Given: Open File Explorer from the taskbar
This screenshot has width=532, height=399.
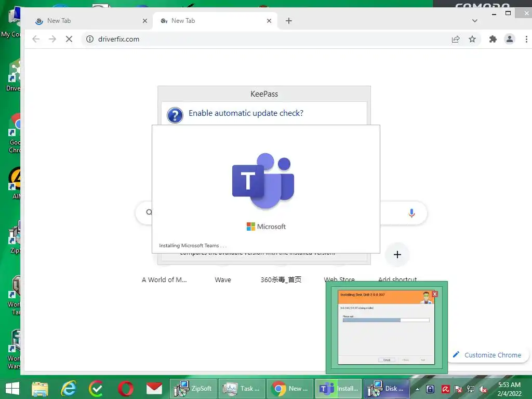Looking at the screenshot, I should (x=40, y=389).
